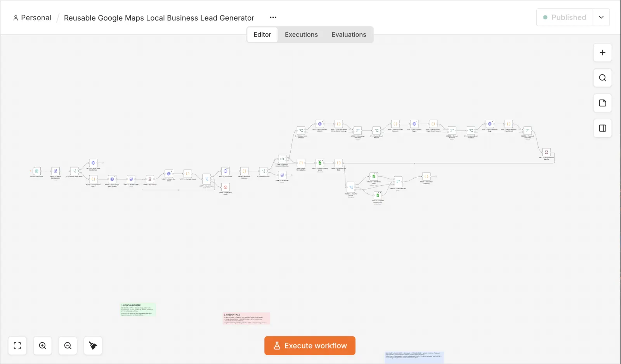The width and height of the screenshot is (621, 364).
Task: Open the node search magnifier button
Action: click(x=602, y=78)
